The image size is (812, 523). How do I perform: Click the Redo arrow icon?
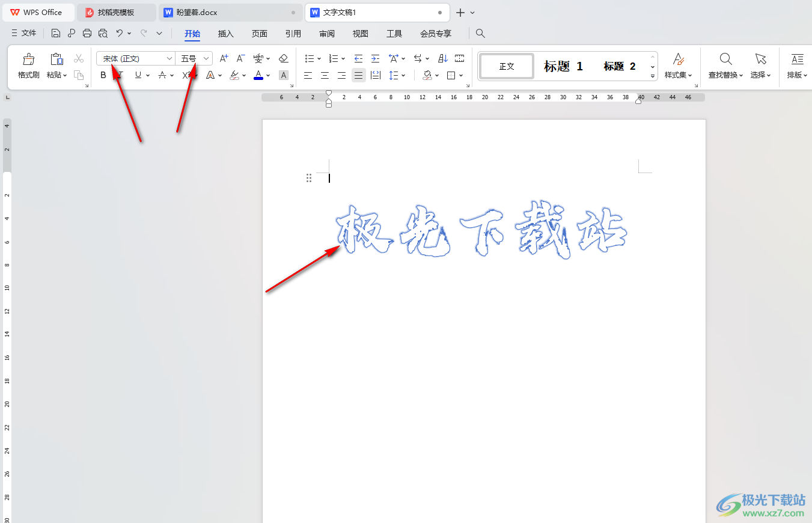point(144,33)
